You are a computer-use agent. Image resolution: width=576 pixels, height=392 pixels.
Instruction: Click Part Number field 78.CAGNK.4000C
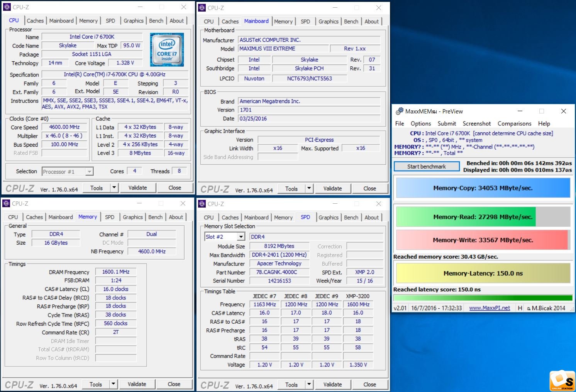click(x=280, y=272)
